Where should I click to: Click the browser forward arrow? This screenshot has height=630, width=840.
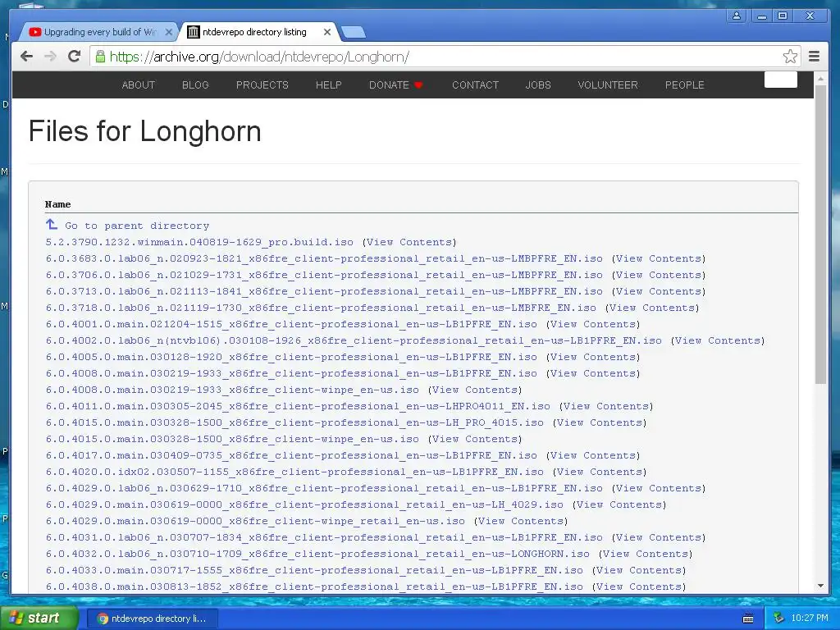(x=50, y=57)
